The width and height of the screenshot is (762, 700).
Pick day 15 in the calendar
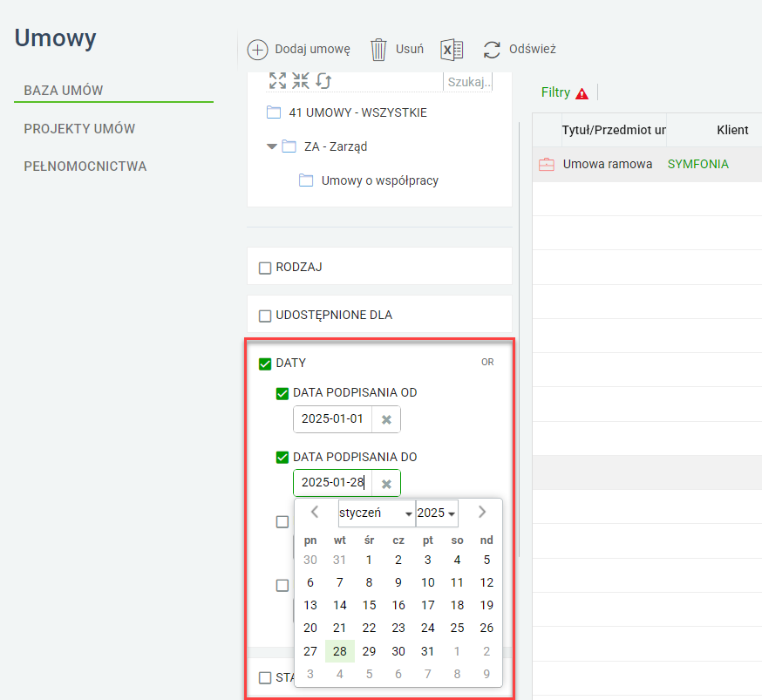pyautogui.click(x=369, y=605)
